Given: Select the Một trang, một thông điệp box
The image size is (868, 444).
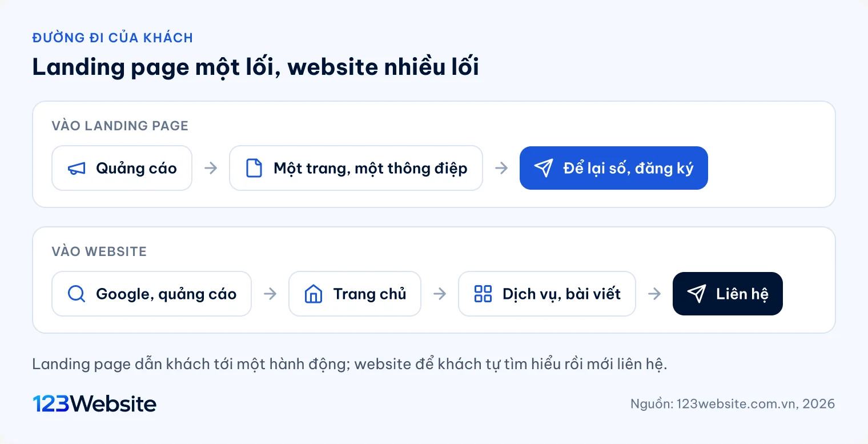Looking at the screenshot, I should [x=356, y=168].
